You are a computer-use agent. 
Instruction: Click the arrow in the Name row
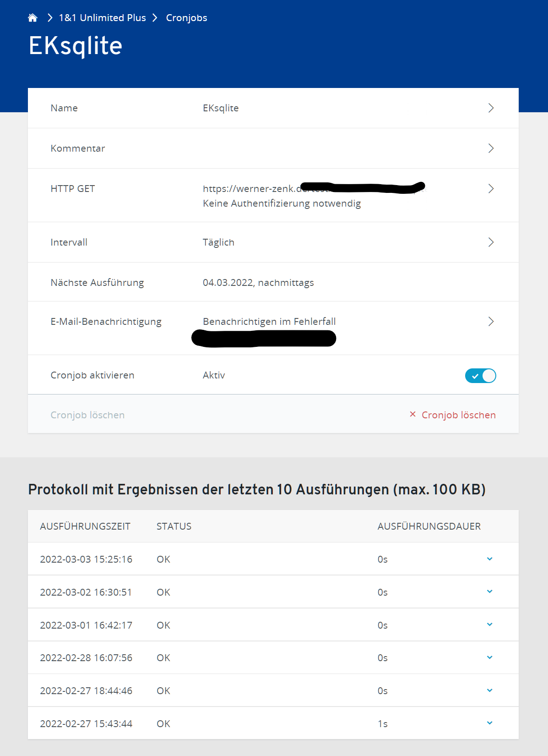(491, 108)
